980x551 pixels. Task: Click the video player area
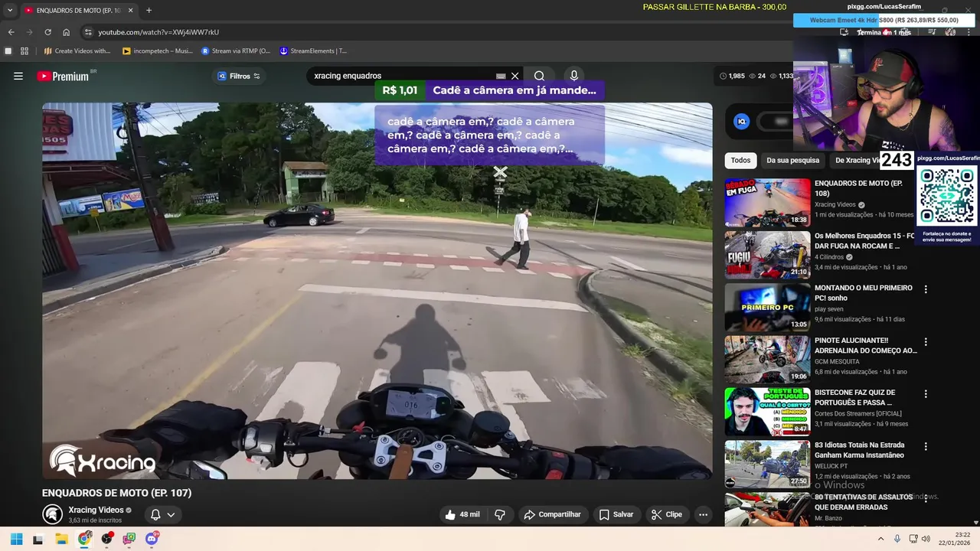coord(377,291)
